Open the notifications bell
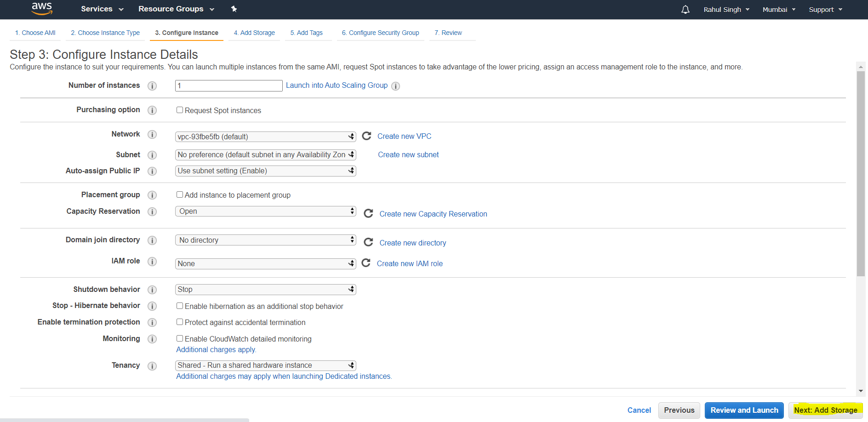This screenshot has height=422, width=868. pyautogui.click(x=685, y=9)
